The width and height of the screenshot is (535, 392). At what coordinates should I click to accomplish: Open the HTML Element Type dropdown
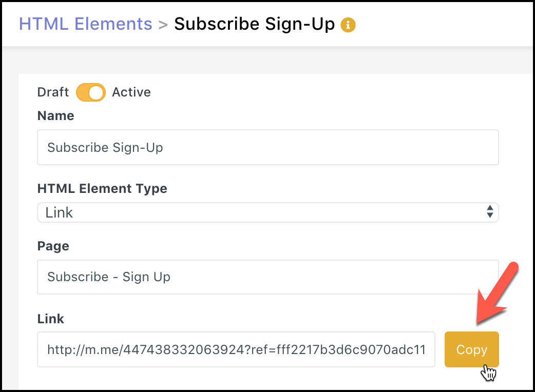click(x=268, y=212)
